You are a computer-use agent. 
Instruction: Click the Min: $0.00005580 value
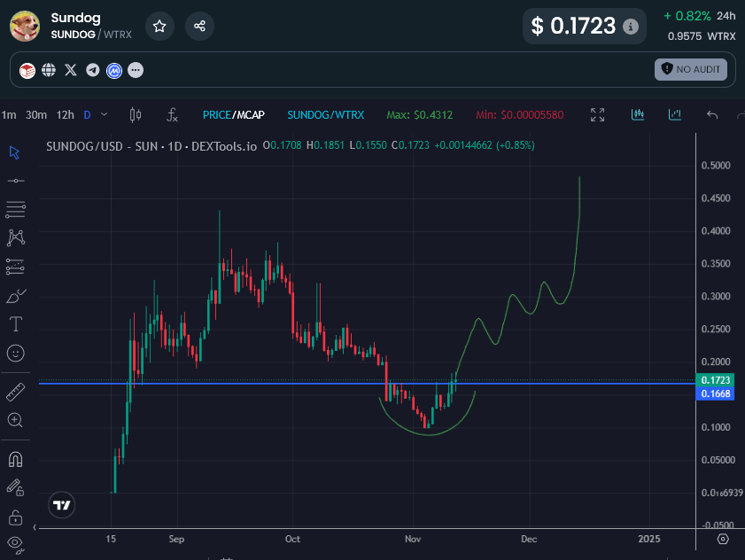pos(520,115)
